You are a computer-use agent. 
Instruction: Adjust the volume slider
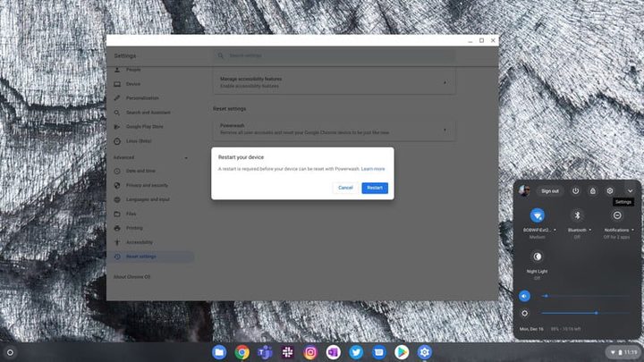pos(585,296)
